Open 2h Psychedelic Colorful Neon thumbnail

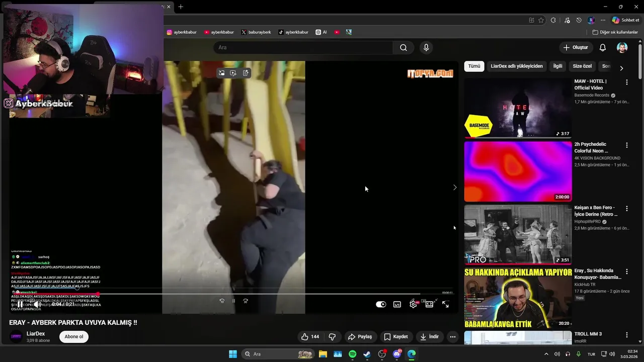(518, 171)
